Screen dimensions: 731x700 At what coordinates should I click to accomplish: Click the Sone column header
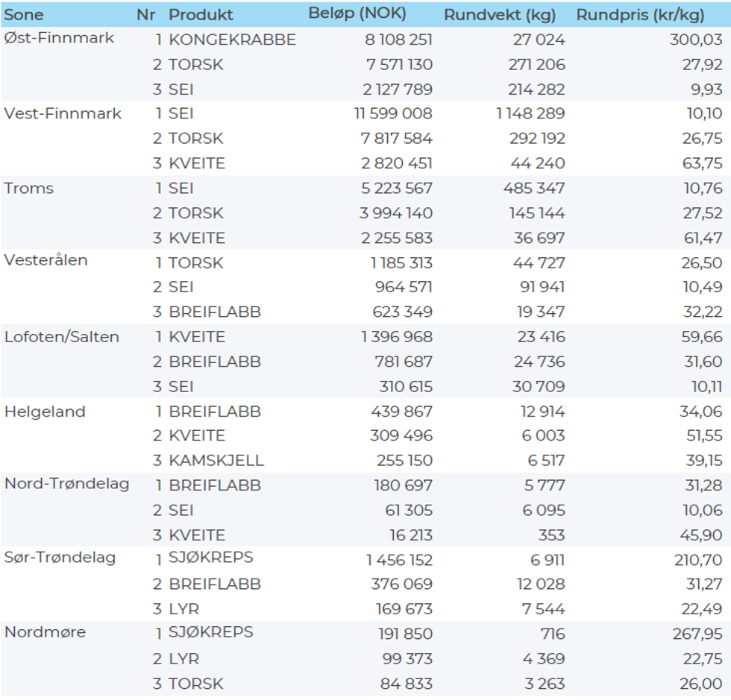pyautogui.click(x=24, y=14)
